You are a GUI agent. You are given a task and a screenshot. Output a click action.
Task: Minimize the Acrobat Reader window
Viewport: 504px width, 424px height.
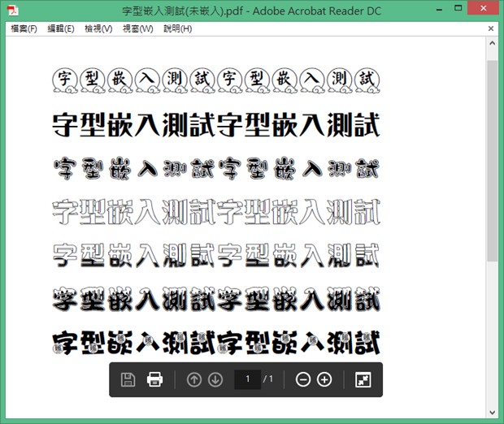(x=440, y=9)
